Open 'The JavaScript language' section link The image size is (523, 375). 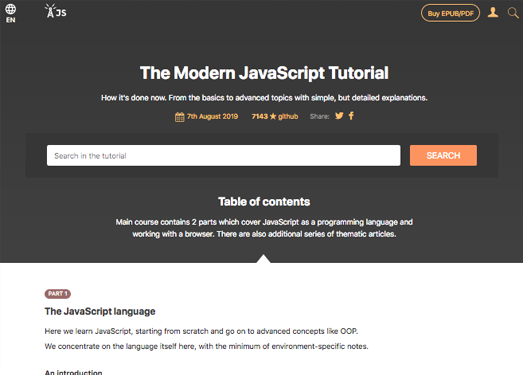coord(100,311)
